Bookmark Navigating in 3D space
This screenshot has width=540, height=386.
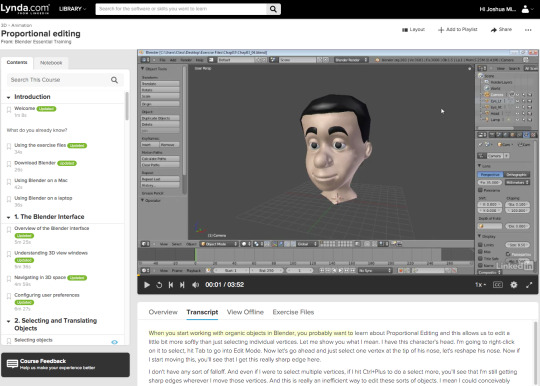pos(9,279)
